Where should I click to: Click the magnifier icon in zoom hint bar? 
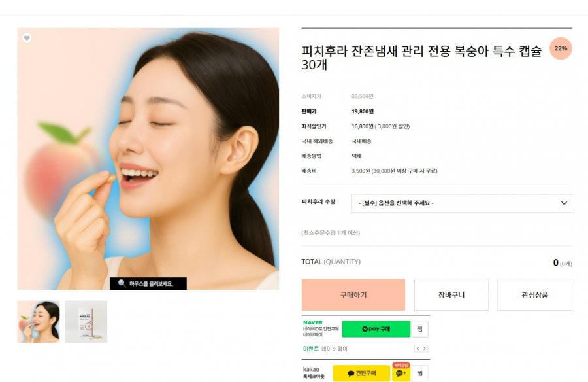[x=122, y=283]
